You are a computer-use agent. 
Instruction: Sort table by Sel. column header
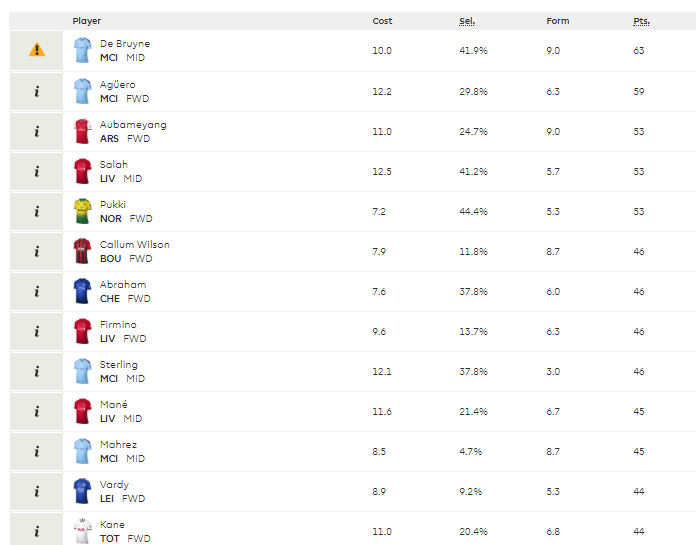click(467, 21)
